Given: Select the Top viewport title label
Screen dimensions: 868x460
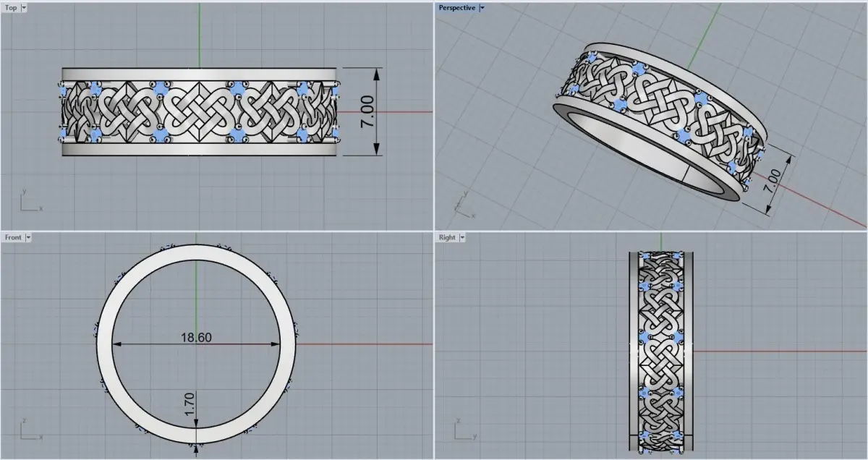Looking at the screenshot, I should pos(12,7).
